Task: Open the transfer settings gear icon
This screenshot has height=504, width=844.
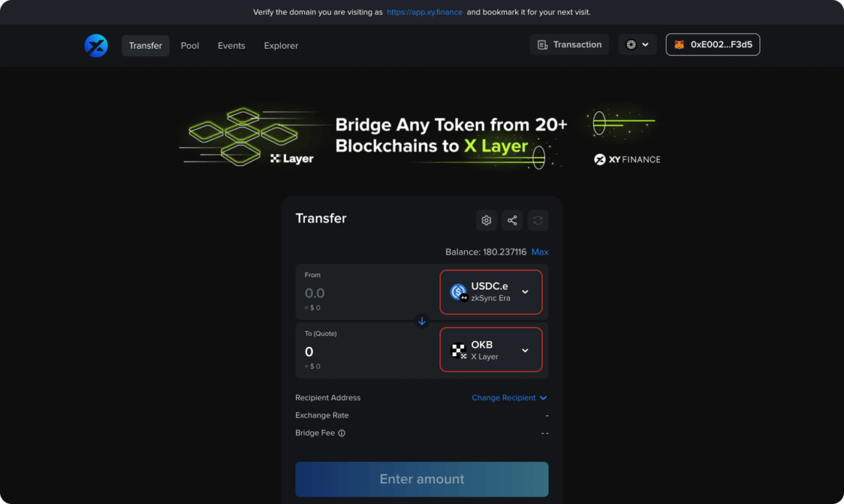Action: pyautogui.click(x=486, y=220)
